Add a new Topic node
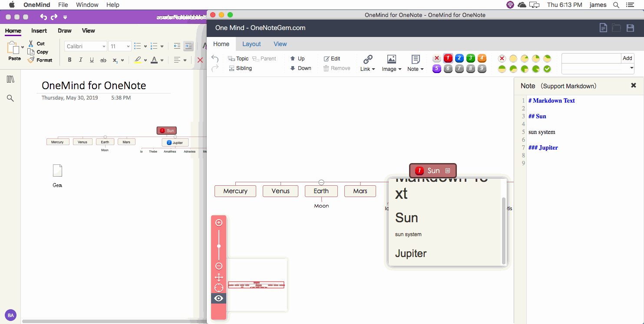Screen dimensions: 644x324 (238, 59)
